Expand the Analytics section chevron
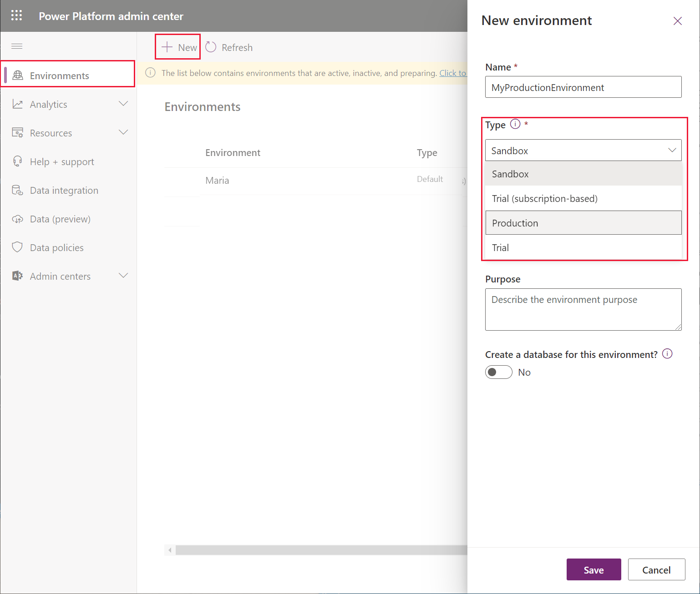The height and width of the screenshot is (594, 700). (x=123, y=104)
